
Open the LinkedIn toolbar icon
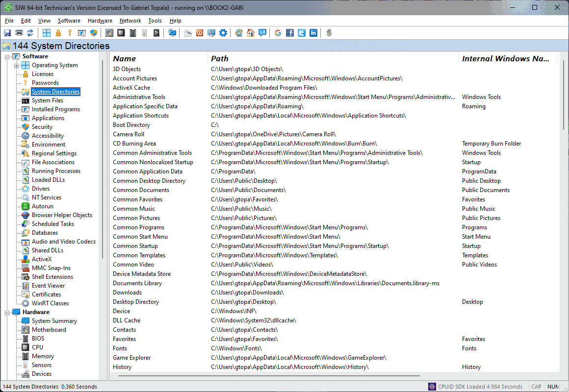(313, 33)
